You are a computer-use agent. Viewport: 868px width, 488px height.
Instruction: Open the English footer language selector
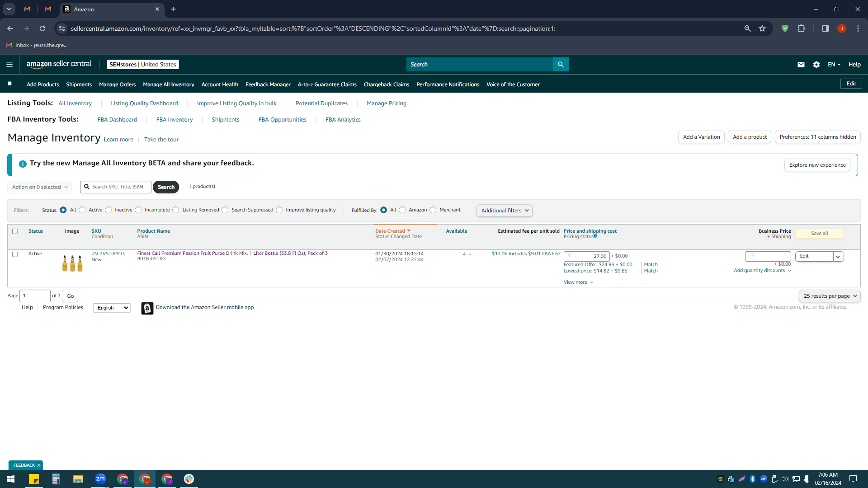click(x=112, y=308)
